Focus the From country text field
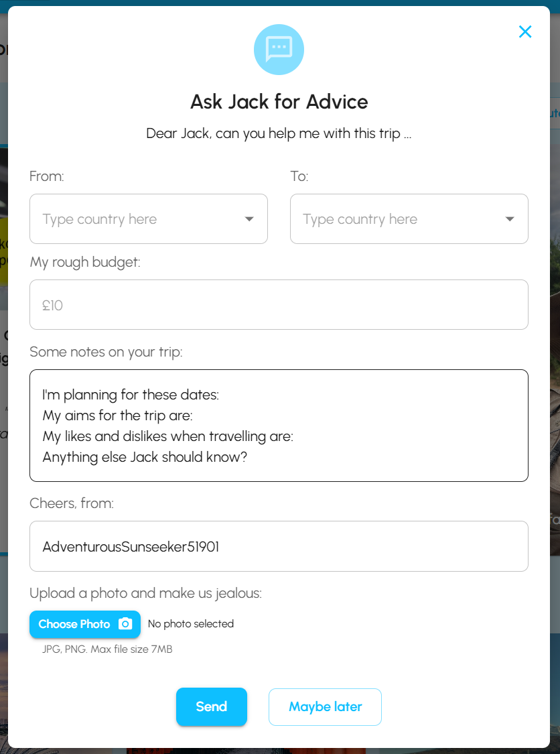 click(134, 219)
